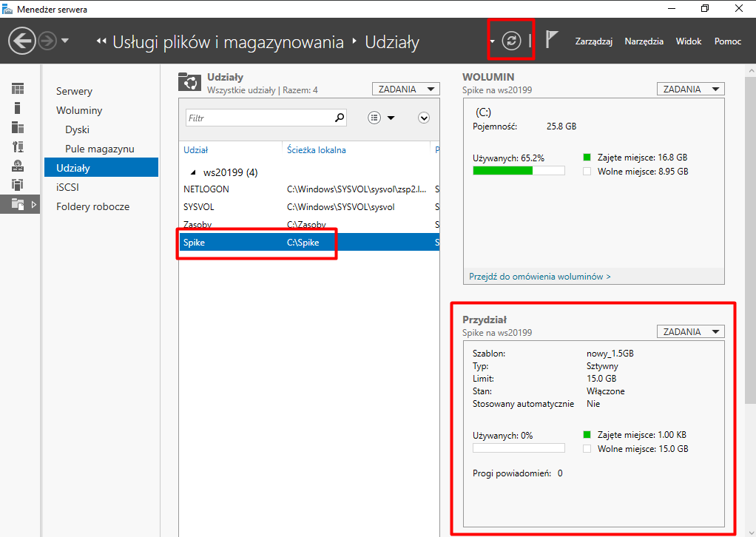Open the list view options dropdown

click(x=381, y=118)
